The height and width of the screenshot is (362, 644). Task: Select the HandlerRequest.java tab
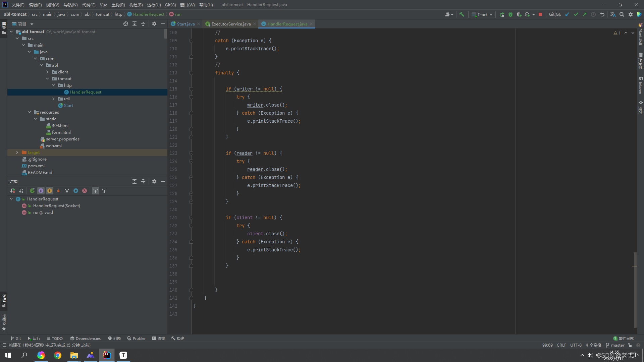pyautogui.click(x=287, y=24)
